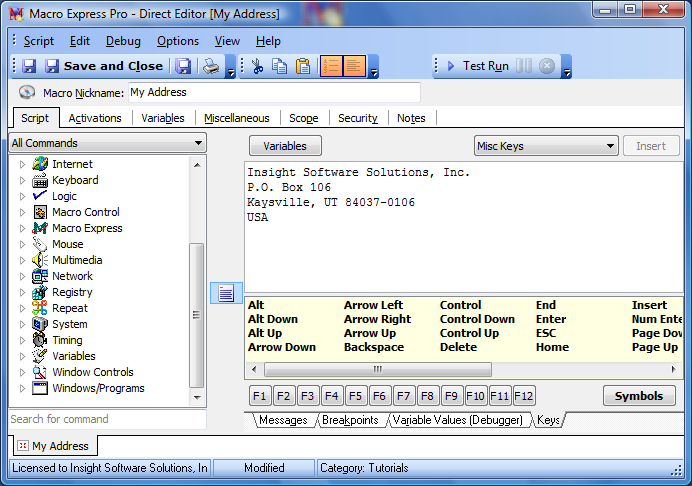Click command tree vertical scrollbar thumb
692x486 pixels.
coord(197,315)
